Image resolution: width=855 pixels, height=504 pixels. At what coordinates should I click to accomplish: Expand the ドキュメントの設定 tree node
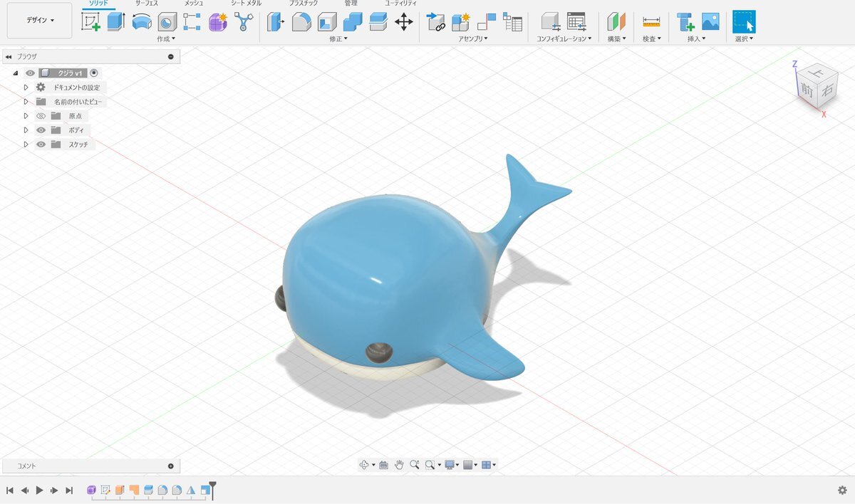26,88
